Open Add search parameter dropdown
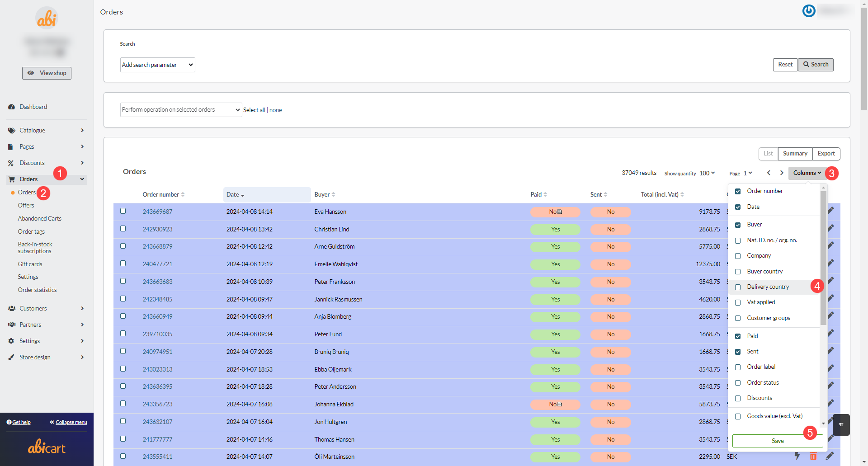868x466 pixels. click(158, 65)
